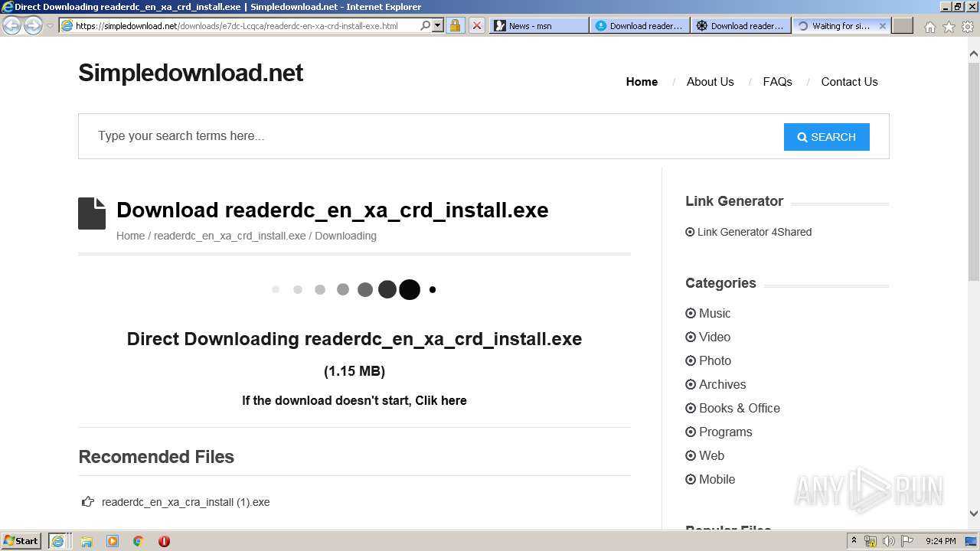Click the volume speaker tray icon

pyautogui.click(x=889, y=541)
